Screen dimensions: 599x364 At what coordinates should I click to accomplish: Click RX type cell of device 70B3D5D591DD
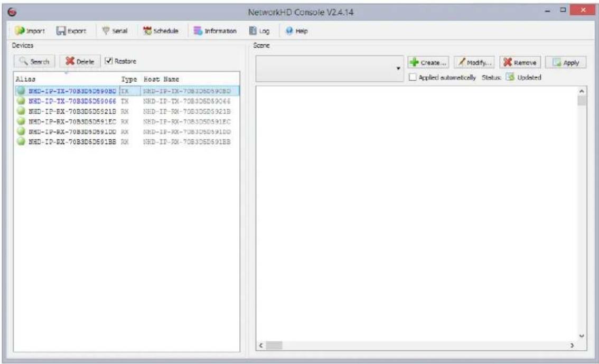point(125,132)
